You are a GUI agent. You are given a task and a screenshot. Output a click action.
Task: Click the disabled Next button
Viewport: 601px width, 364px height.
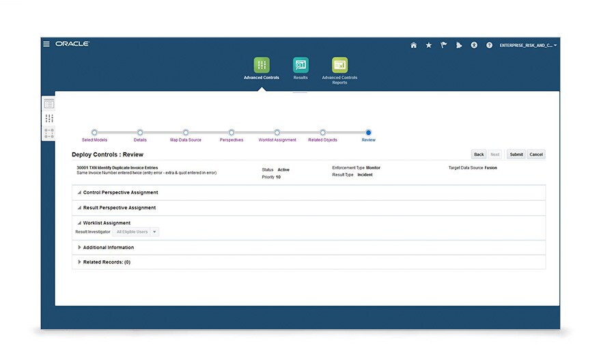[x=495, y=154]
